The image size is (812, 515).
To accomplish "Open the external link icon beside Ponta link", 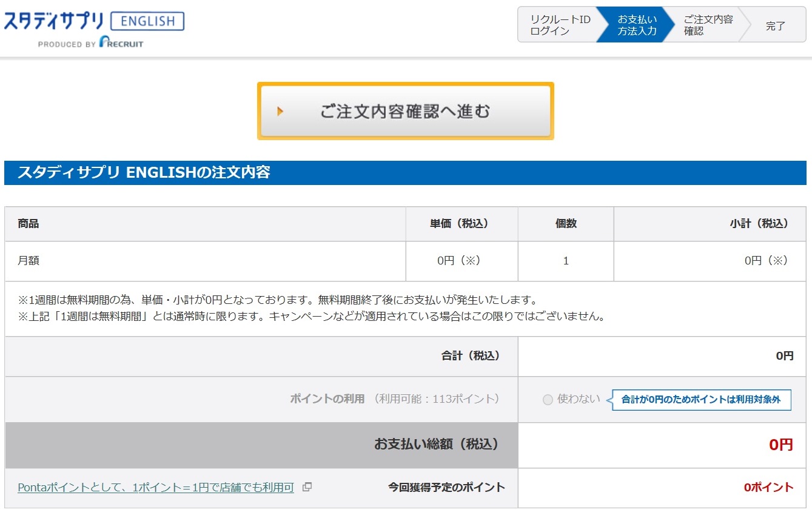I will 307,487.
